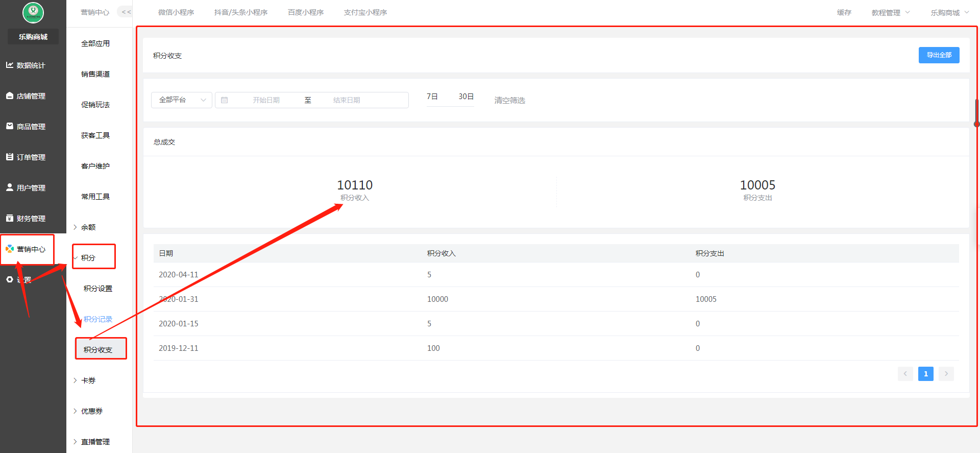The image size is (980, 453).
Task: Click 清空筛选 to clear filters
Action: (x=509, y=101)
